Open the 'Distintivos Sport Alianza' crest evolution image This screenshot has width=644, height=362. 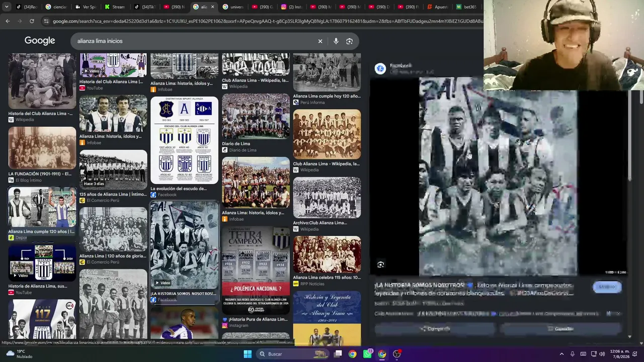184,140
